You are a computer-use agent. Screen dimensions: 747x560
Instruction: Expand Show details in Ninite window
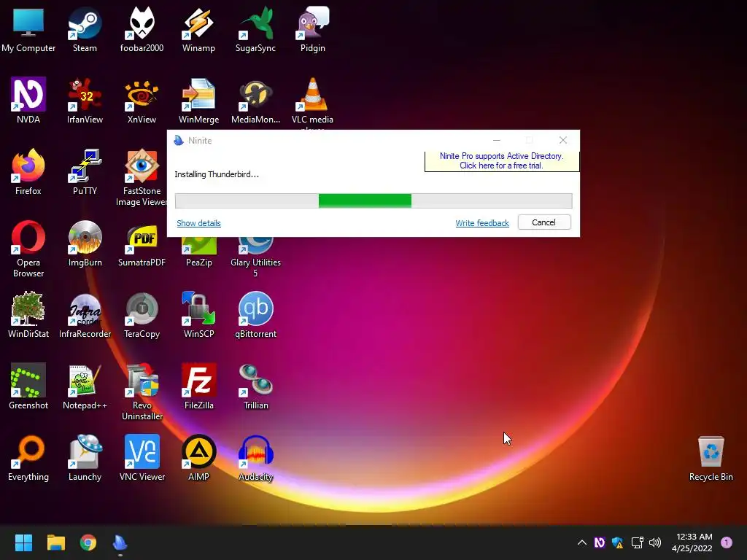[x=198, y=223]
